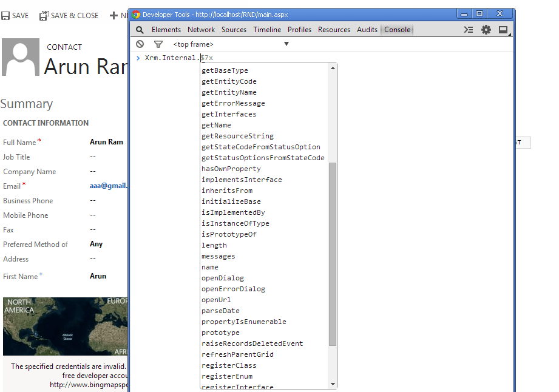The width and height of the screenshot is (559, 392).
Task: Select getErrorMessage suggestion
Action: click(x=233, y=103)
